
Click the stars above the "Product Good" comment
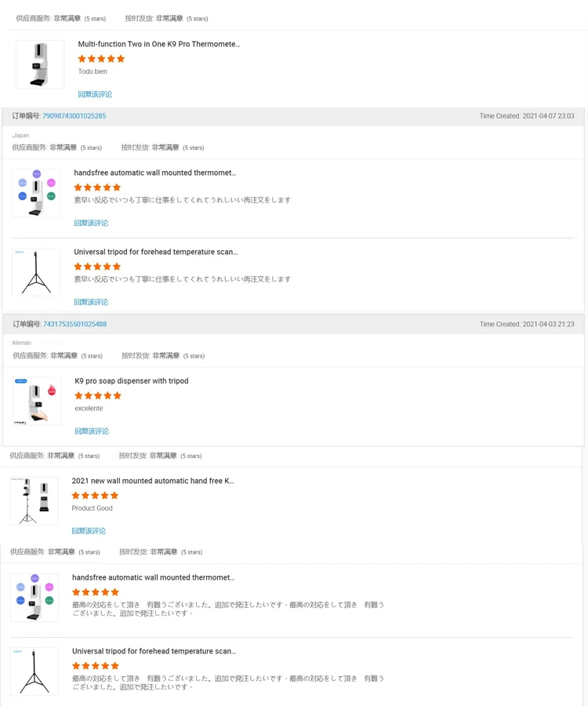95,496
